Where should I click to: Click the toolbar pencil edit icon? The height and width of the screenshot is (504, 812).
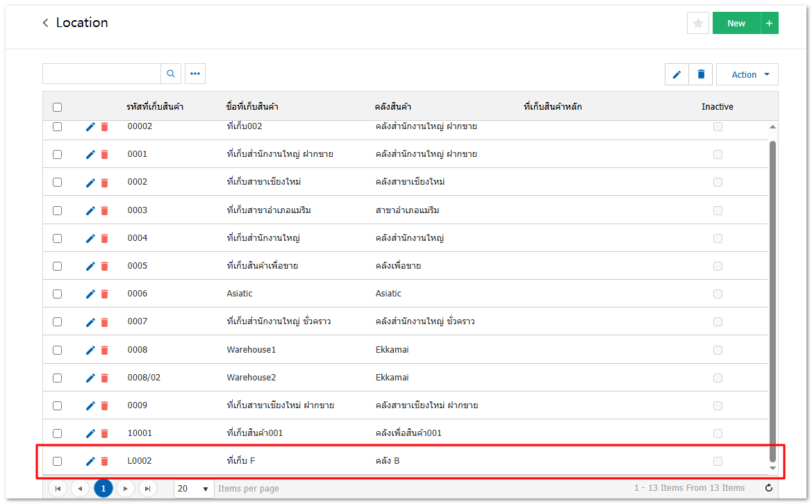677,74
